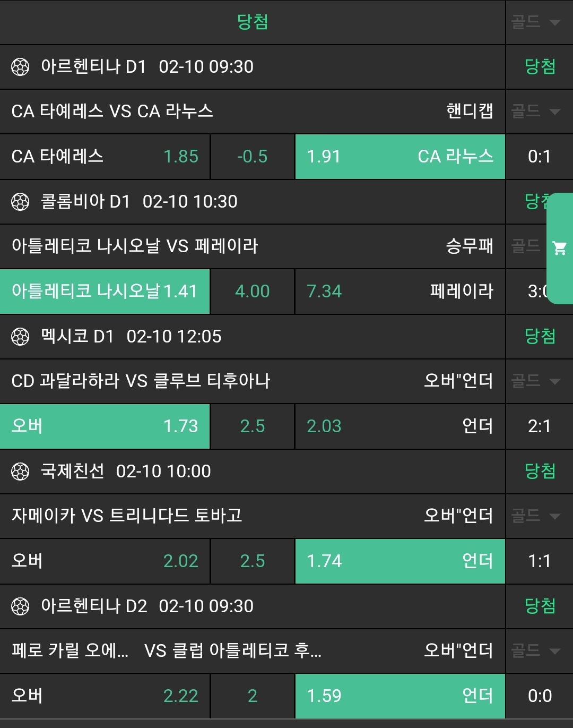The width and height of the screenshot is (573, 728).
Task: Expand the 골드 dropdown for CA 타예레스 match
Action: [536, 112]
